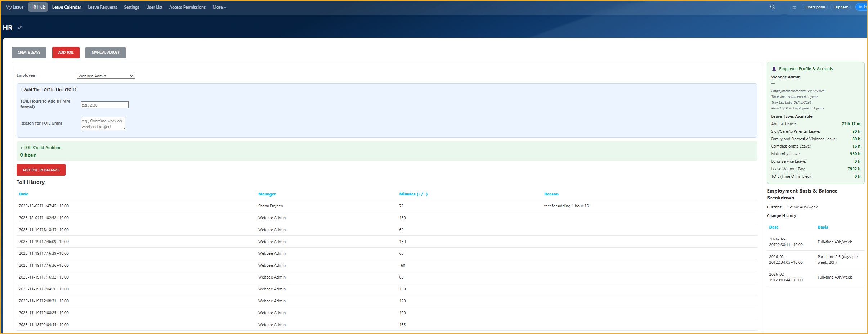Pin the HR page using the pin icon
This screenshot has width=868, height=334.
pos(20,27)
